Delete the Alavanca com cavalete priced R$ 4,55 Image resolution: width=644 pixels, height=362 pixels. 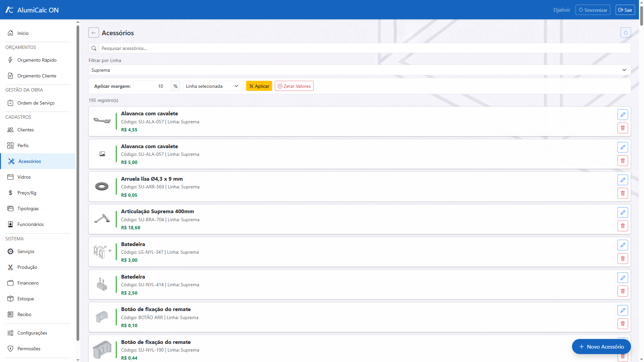tap(623, 128)
